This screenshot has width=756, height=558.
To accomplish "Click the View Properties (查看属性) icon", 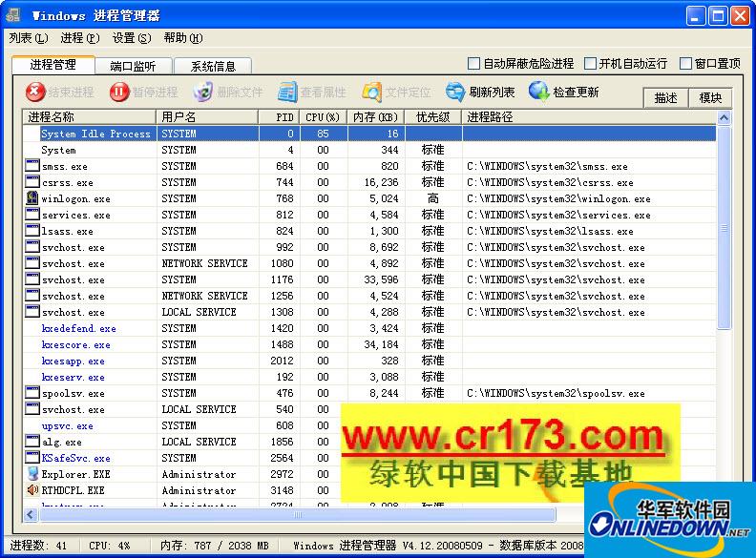I will [287, 92].
